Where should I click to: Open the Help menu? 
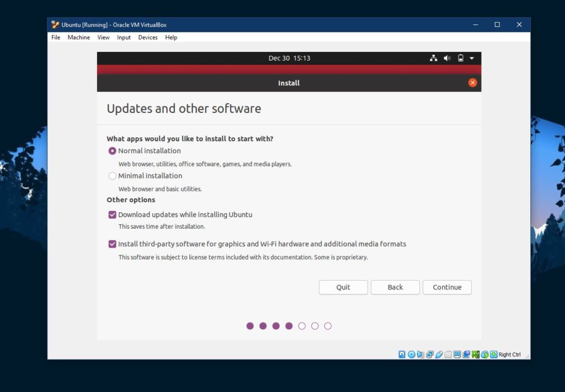tap(171, 37)
